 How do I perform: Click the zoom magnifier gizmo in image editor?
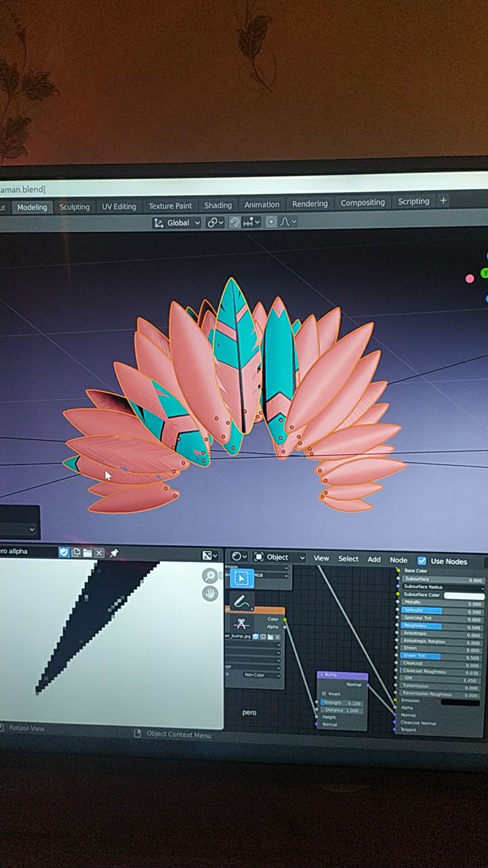coord(210,576)
